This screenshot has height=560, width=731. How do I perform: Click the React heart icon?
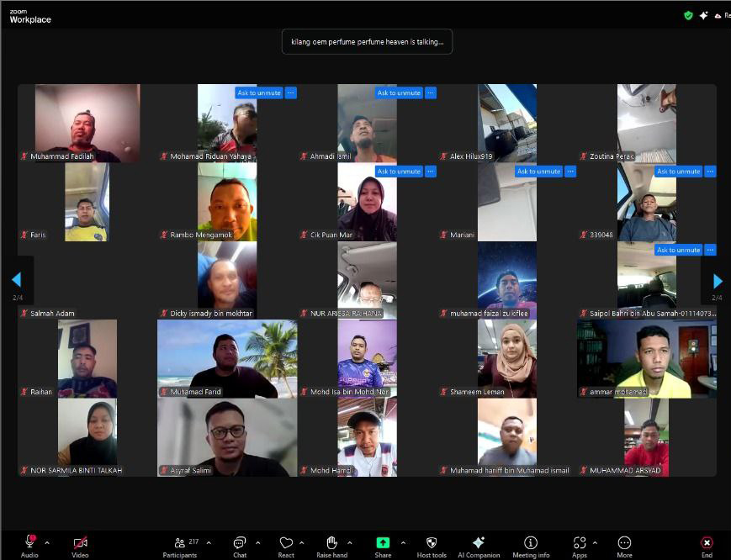tap(286, 544)
